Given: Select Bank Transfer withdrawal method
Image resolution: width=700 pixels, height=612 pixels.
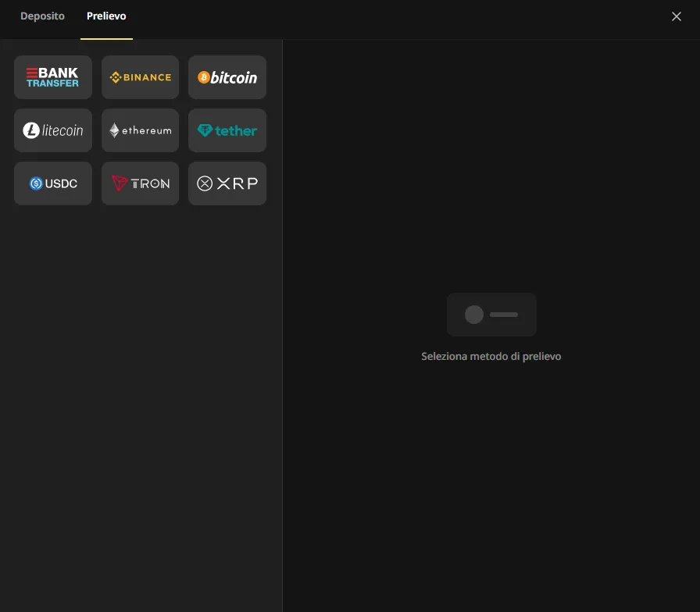Looking at the screenshot, I should point(53,77).
